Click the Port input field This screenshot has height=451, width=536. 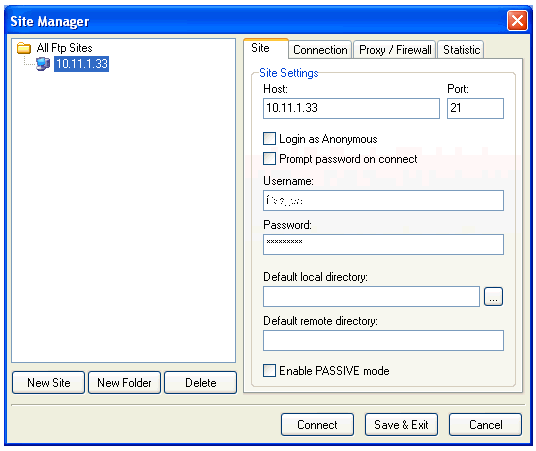(x=475, y=108)
